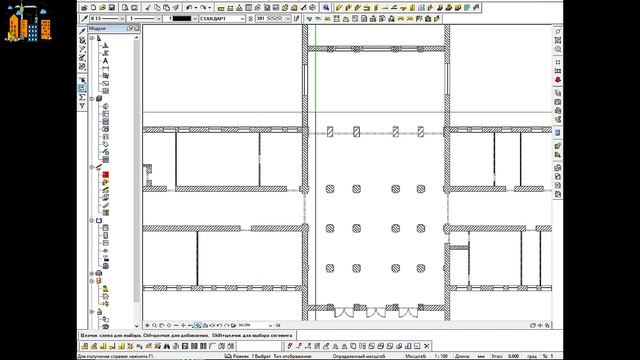Click the Copy icon in top toolbar

(x=157, y=7)
